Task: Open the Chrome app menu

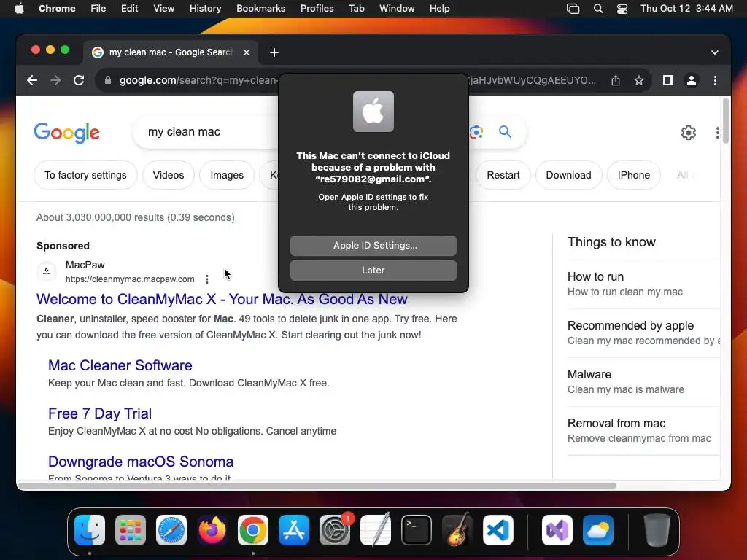Action: point(57,8)
